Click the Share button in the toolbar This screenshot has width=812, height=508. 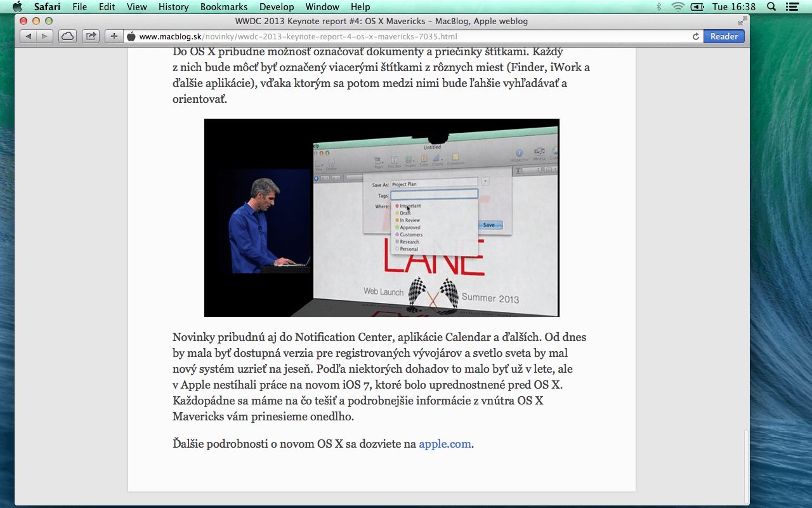click(91, 36)
